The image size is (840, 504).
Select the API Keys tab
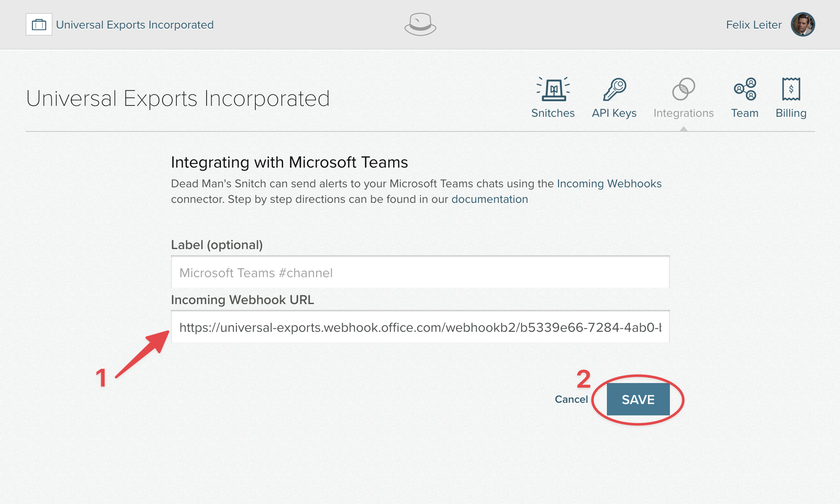[613, 97]
